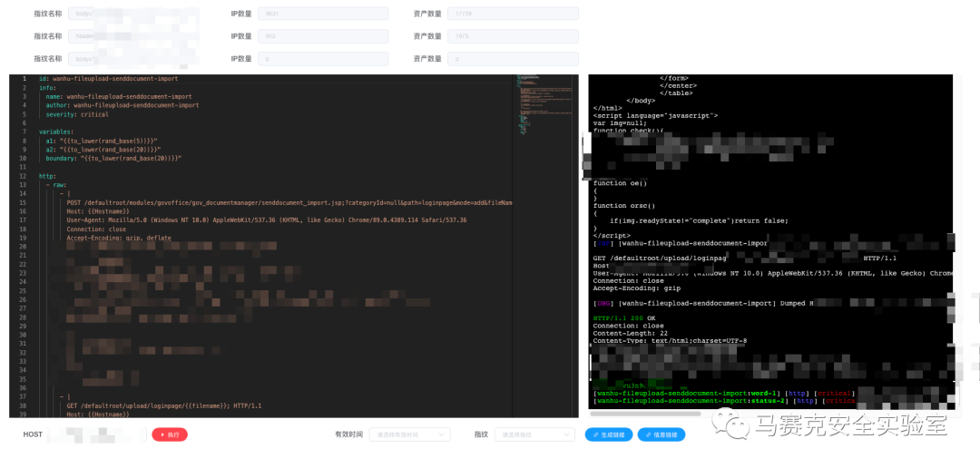Click the 资产数量 field showing 1973
This screenshot has width=980, height=468.
513,36
